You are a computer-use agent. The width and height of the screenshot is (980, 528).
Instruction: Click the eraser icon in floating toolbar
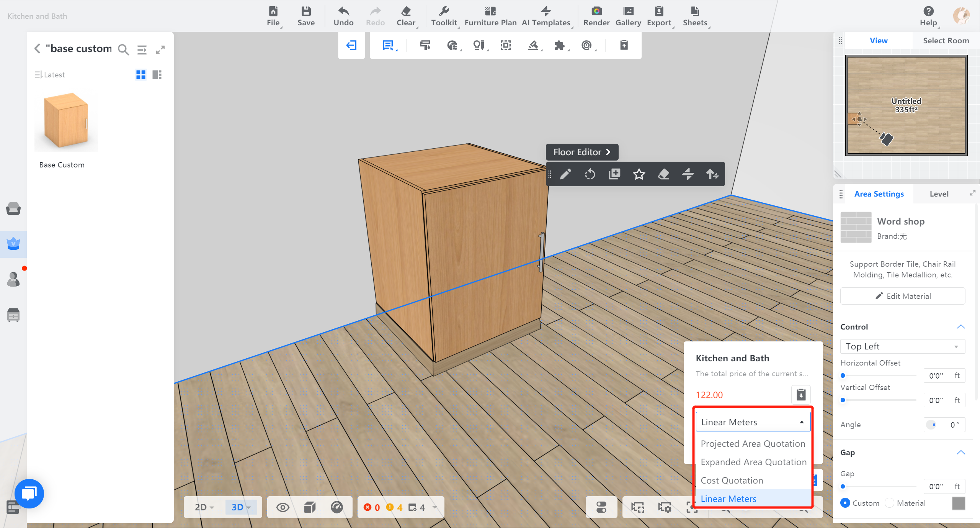tap(663, 174)
